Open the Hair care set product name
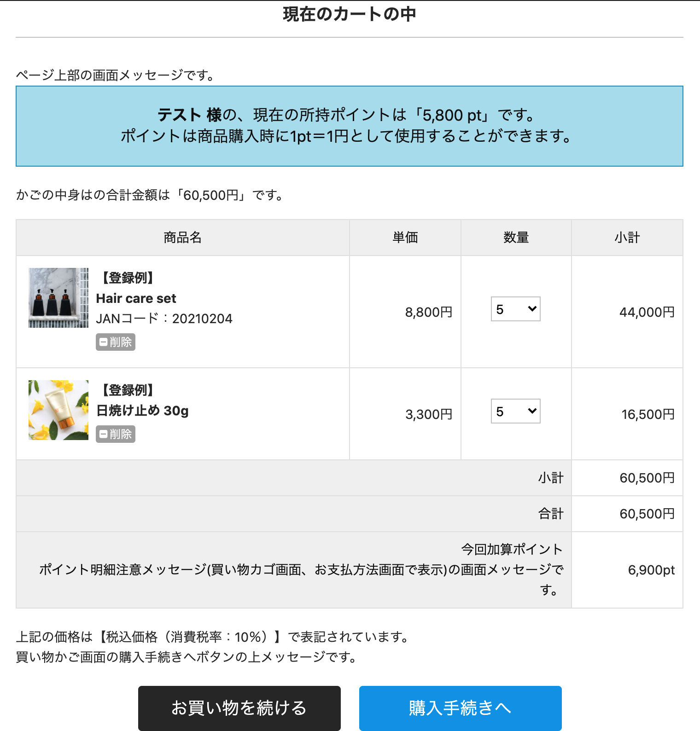The width and height of the screenshot is (700, 731). click(136, 298)
